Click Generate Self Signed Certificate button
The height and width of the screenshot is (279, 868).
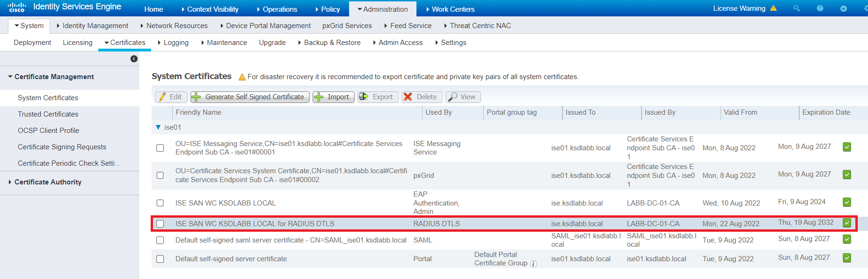click(250, 97)
